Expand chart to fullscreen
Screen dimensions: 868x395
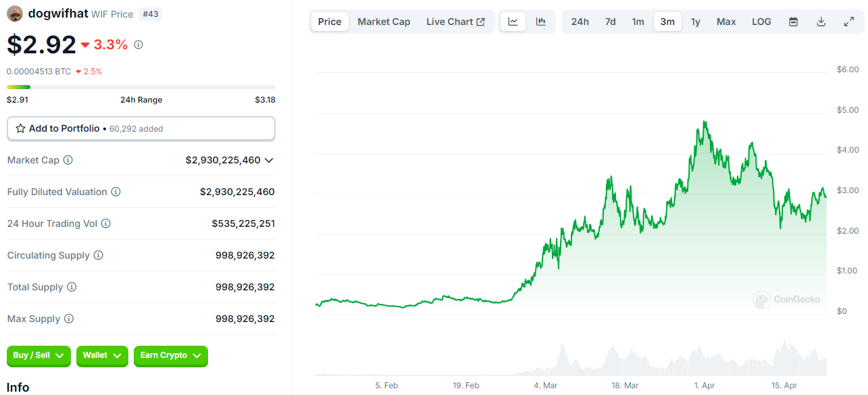pos(849,22)
